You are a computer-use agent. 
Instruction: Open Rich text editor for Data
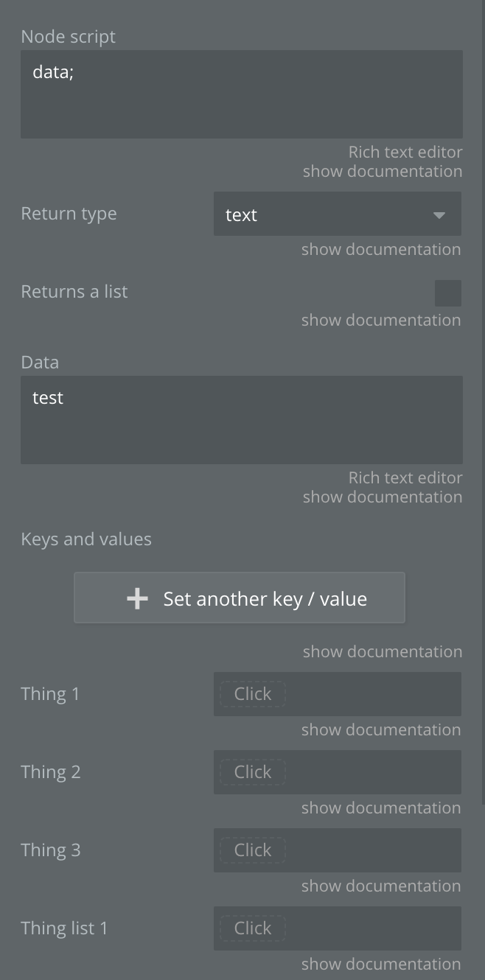point(405,477)
